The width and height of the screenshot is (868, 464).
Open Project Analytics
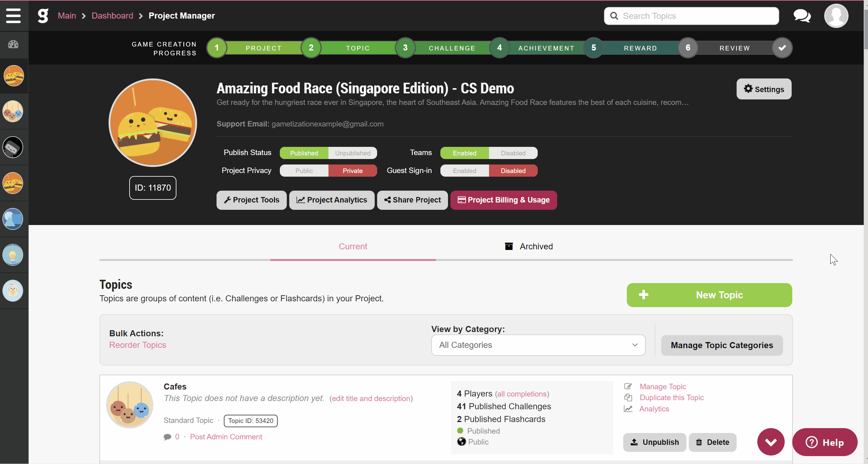point(332,200)
